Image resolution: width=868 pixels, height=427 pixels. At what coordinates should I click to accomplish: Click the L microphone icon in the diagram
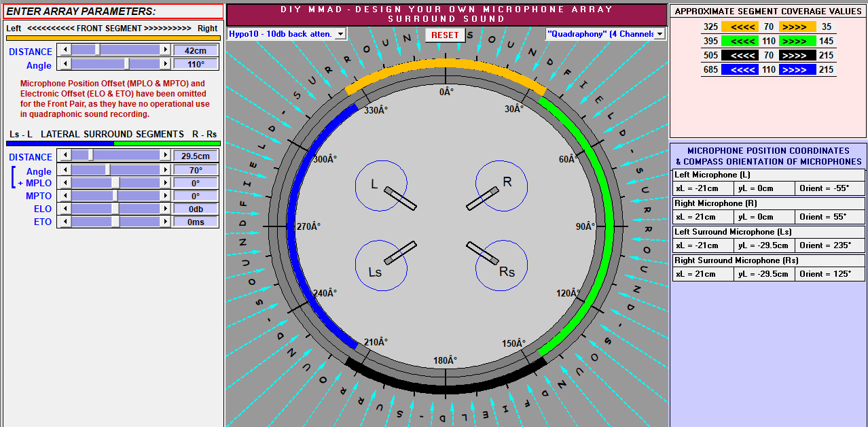click(x=400, y=199)
